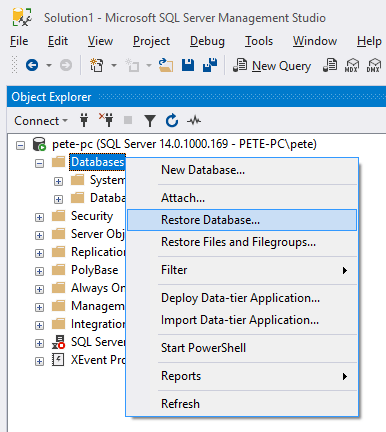Open the Project menu
The image size is (386, 432).
(x=151, y=41)
